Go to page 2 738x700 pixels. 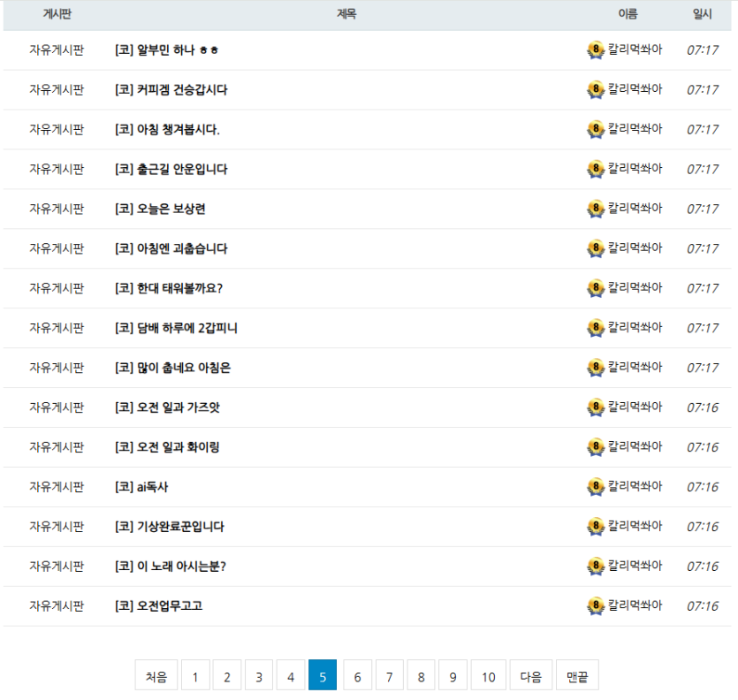(227, 675)
